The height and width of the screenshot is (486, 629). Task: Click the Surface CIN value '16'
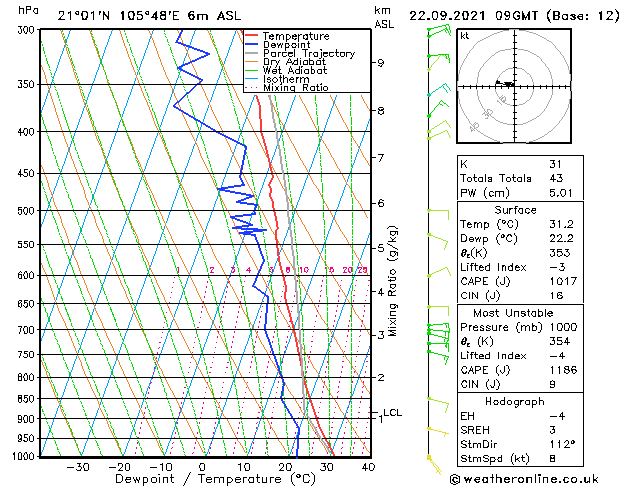[556, 296]
